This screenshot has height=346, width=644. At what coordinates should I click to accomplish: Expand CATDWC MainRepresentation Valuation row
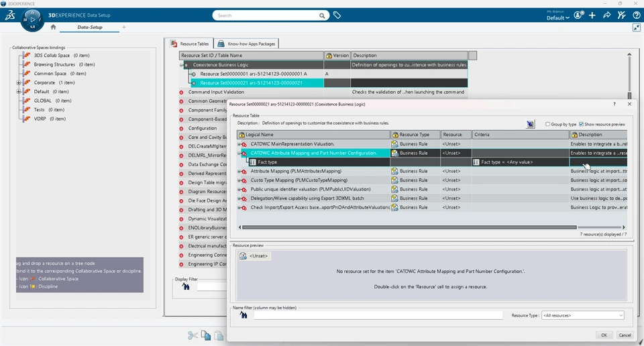[239, 144]
